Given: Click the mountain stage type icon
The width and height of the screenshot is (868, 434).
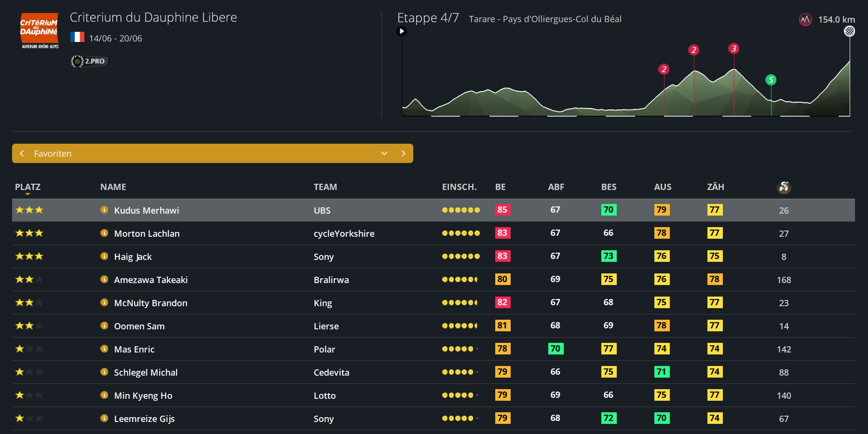Looking at the screenshot, I should (x=805, y=20).
